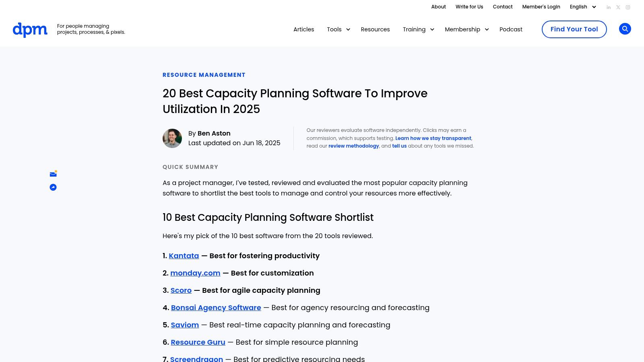Open the Bonsai Agency Software link
This screenshot has height=362, width=644.
tap(216, 308)
